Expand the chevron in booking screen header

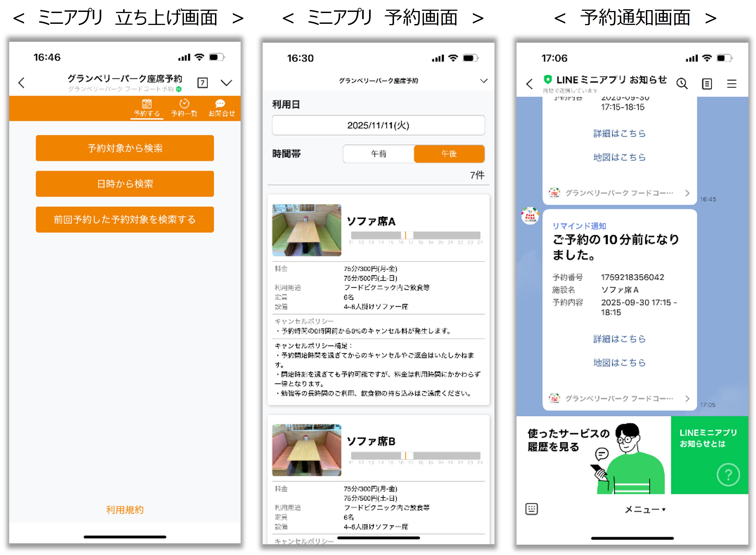(484, 81)
